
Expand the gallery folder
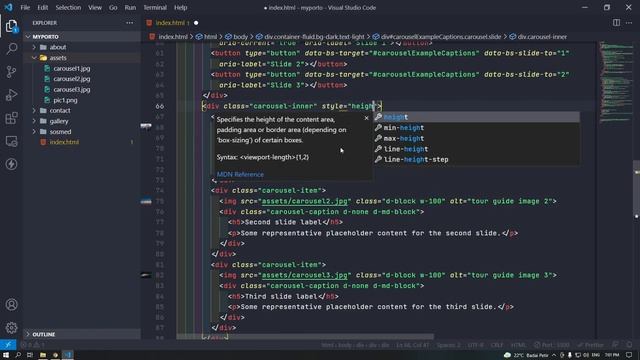point(34,121)
